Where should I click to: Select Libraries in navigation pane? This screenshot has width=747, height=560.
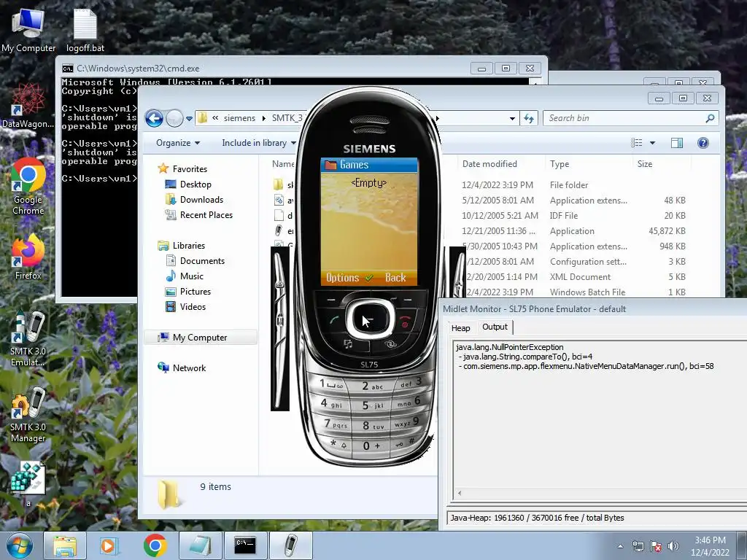(x=189, y=245)
